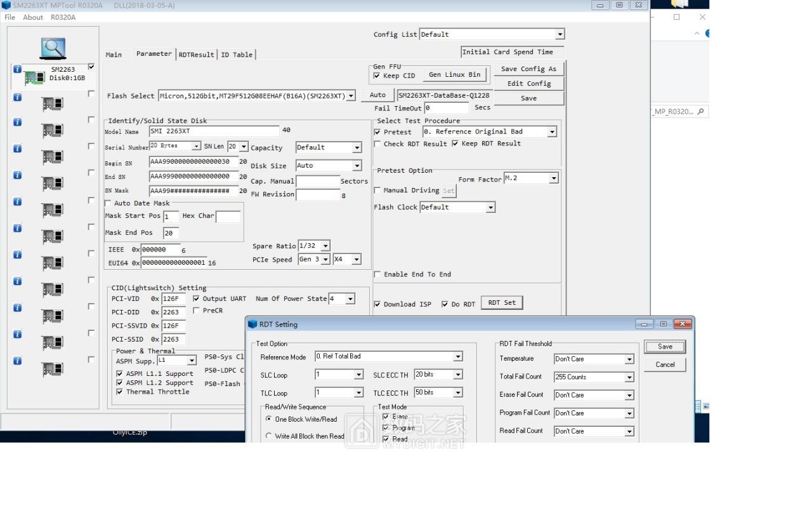The width and height of the screenshot is (812, 508).
Task: Click the last port slot's info icon
Action: (17, 361)
